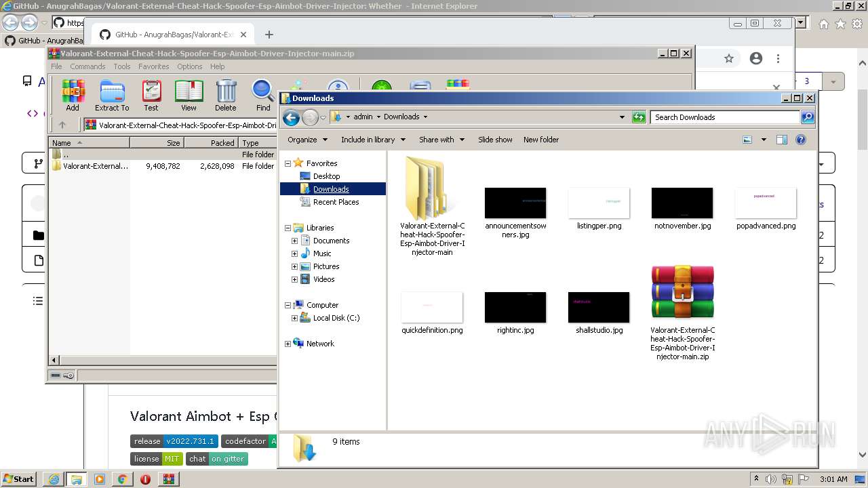Click WinRAR icon on the taskbar
This screenshot has width=868, height=488.
click(x=169, y=479)
